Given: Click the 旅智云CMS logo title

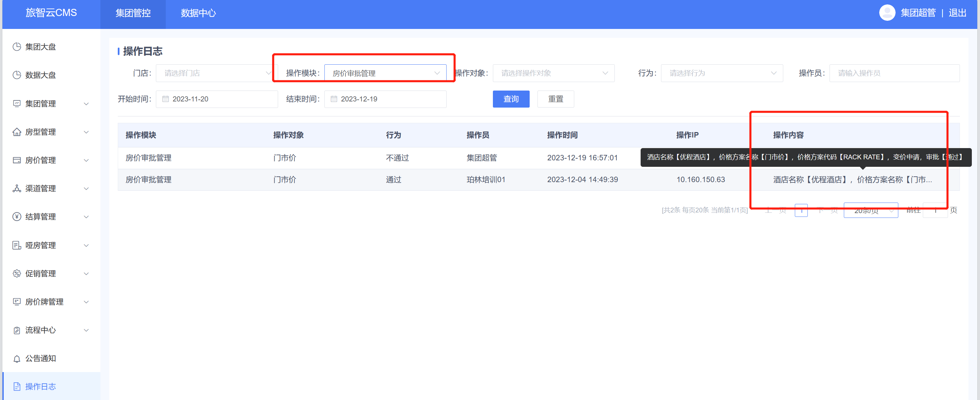Looking at the screenshot, I should coord(51,13).
